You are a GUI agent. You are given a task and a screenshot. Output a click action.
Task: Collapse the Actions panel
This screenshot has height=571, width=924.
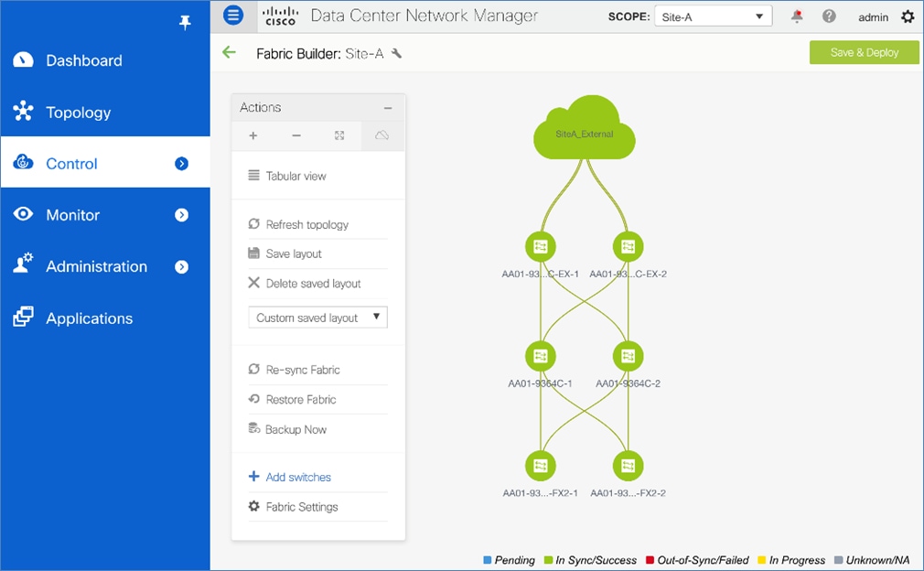pyautogui.click(x=388, y=108)
